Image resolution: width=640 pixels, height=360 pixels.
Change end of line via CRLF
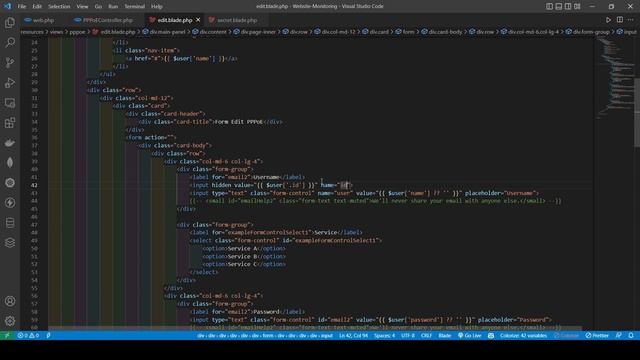(x=426, y=336)
